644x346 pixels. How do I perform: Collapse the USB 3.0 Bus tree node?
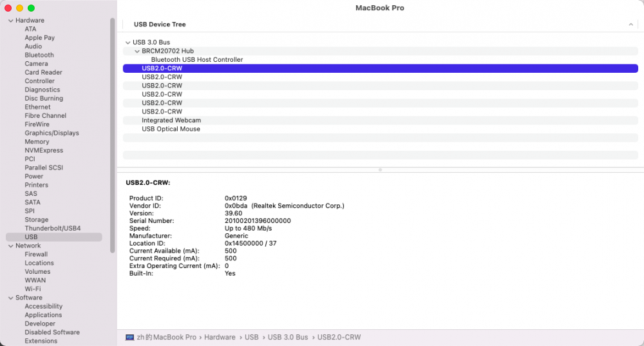[x=128, y=43]
